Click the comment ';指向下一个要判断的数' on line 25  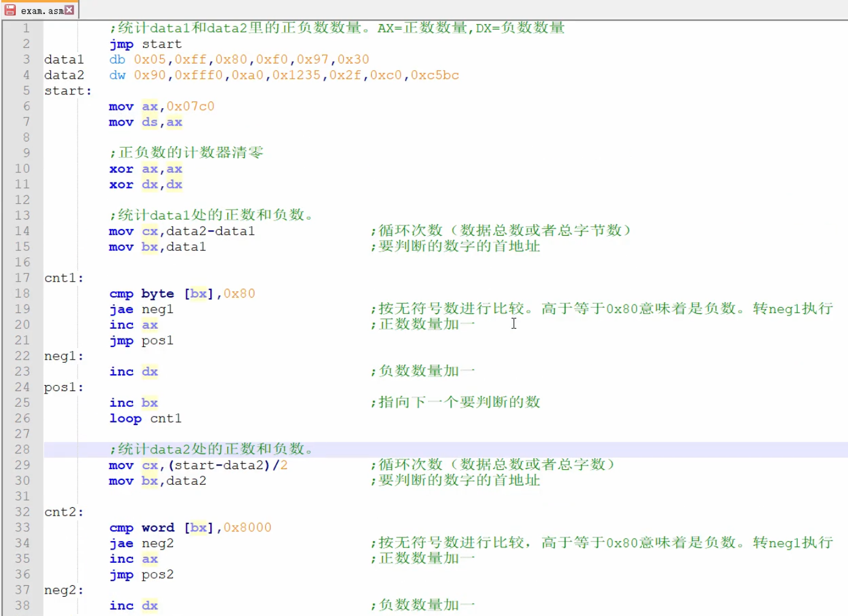click(x=456, y=402)
